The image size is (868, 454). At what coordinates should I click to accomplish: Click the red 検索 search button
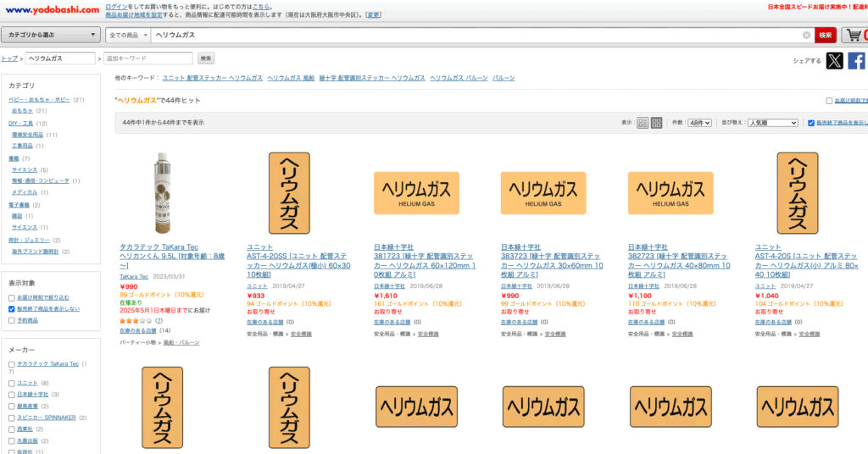coord(826,35)
